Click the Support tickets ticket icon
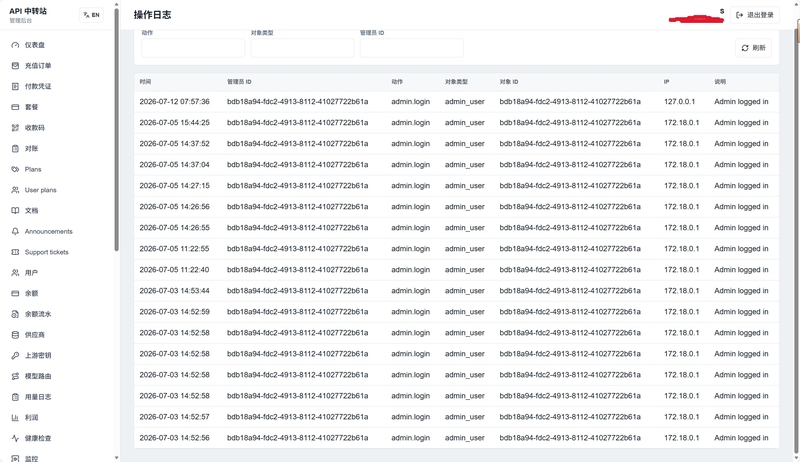Screen dimensions: 800x462 15,252
